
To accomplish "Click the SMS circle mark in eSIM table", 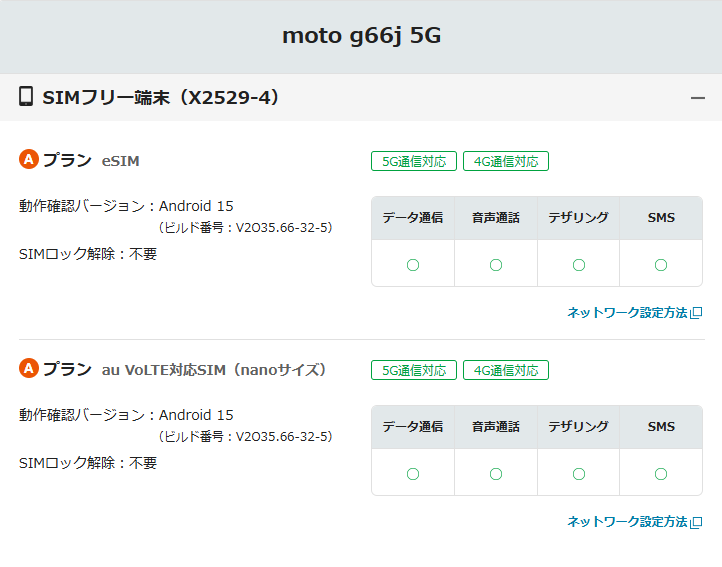I will coord(661,265).
